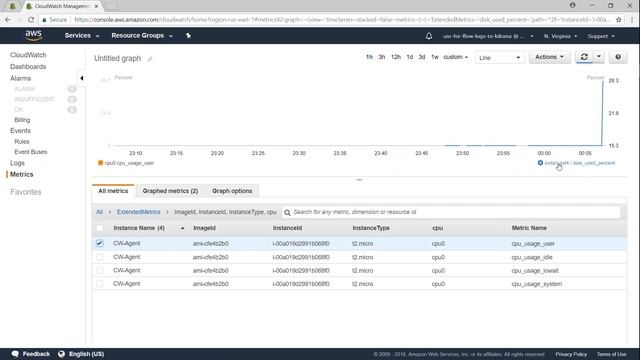
Task: Open the Services dropdown
Action: [82, 36]
